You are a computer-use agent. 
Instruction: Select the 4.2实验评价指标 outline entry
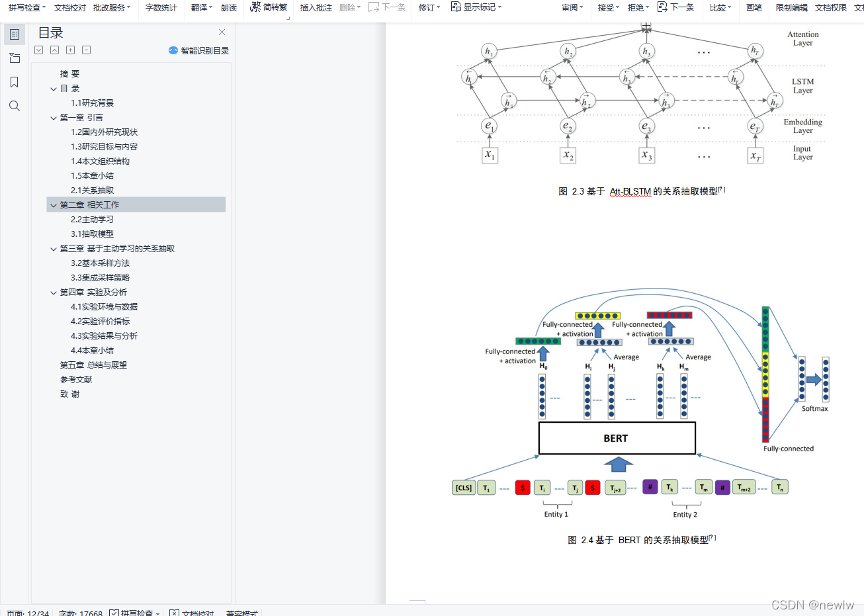pyautogui.click(x=101, y=322)
